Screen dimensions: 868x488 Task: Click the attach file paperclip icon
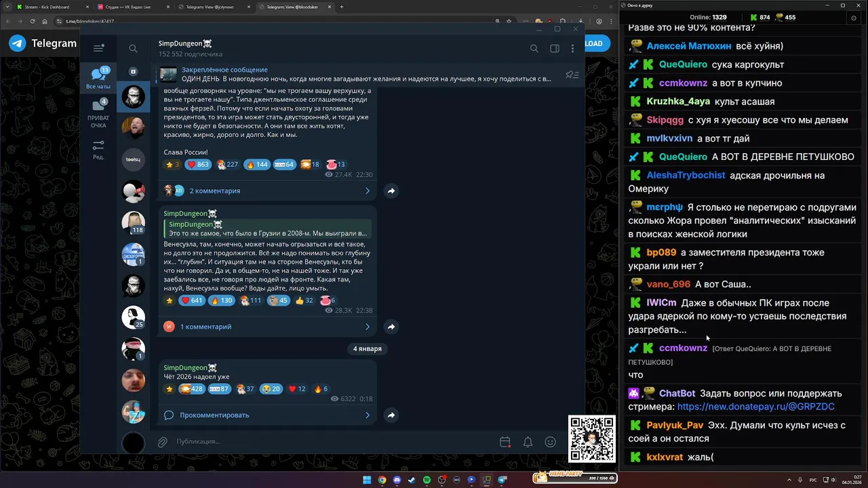coord(163,442)
